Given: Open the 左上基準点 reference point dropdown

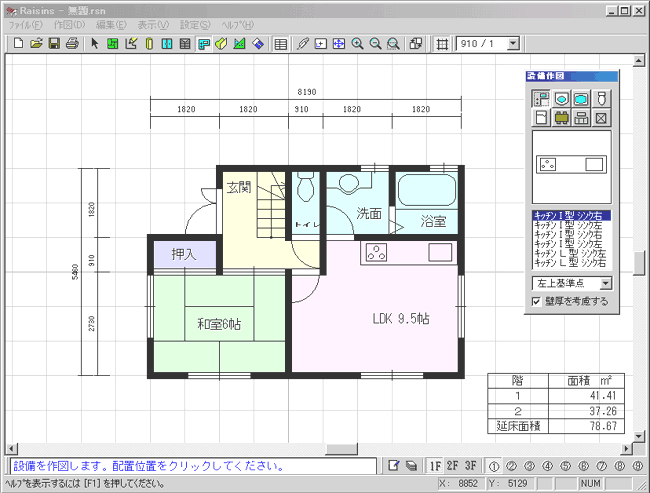Looking at the screenshot, I should click(x=605, y=283).
